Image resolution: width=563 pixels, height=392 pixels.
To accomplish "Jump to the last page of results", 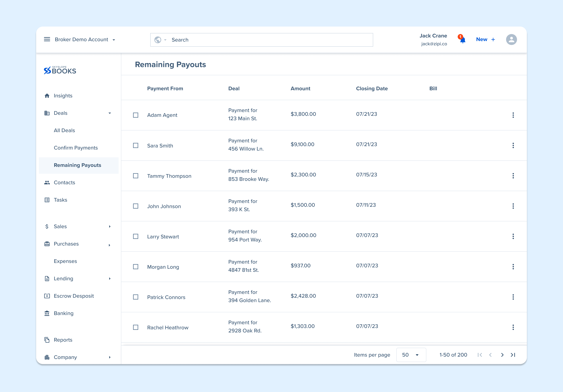I will pyautogui.click(x=513, y=355).
